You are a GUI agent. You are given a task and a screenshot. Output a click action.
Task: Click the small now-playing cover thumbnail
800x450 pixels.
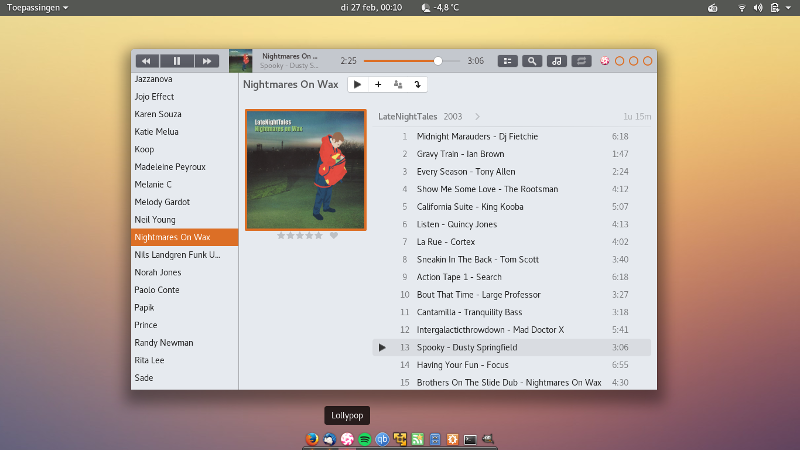click(x=240, y=61)
